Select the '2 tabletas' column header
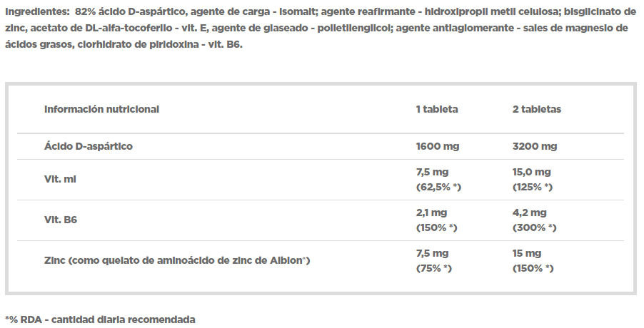Image resolution: width=644 pixels, height=328 pixels. (x=536, y=110)
